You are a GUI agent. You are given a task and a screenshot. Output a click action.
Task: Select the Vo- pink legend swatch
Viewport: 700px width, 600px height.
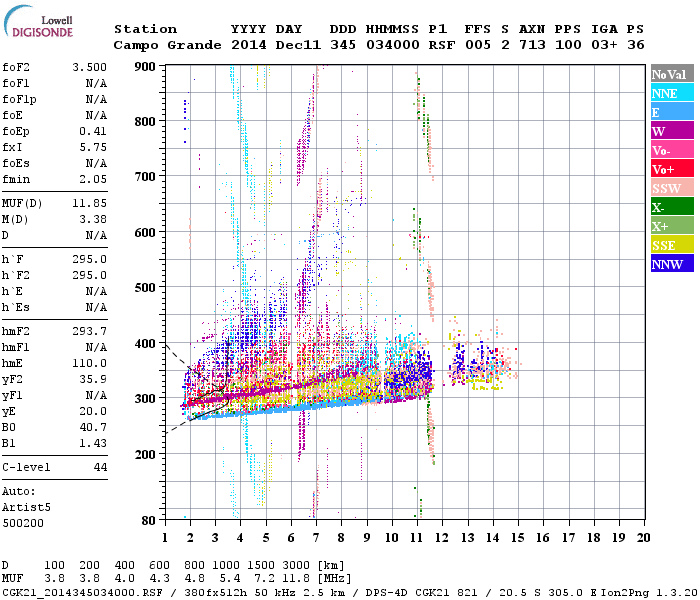coord(672,150)
